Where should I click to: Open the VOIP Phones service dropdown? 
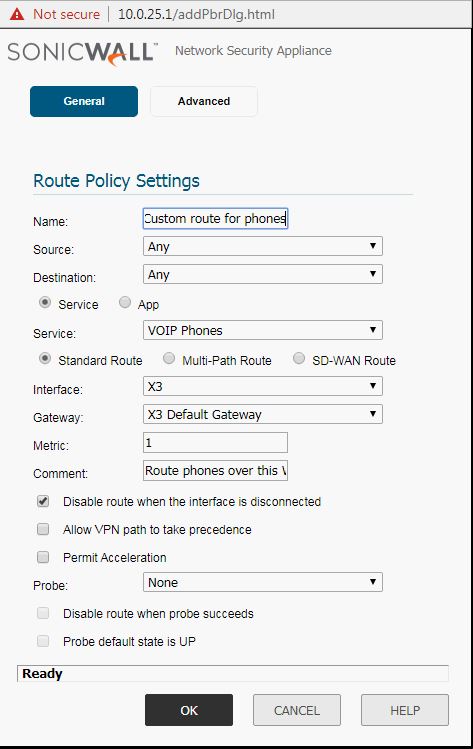pyautogui.click(x=263, y=331)
